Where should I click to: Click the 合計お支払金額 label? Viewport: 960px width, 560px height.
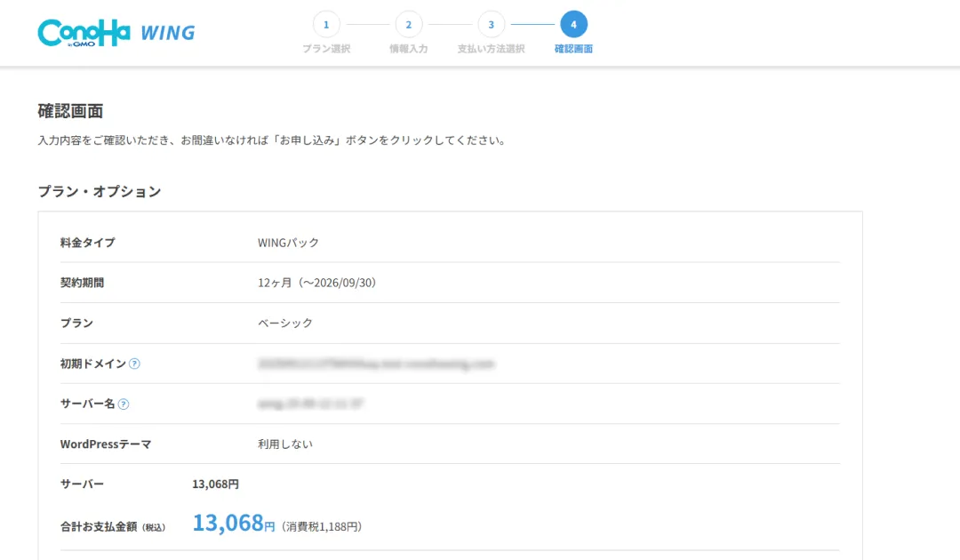point(113,526)
